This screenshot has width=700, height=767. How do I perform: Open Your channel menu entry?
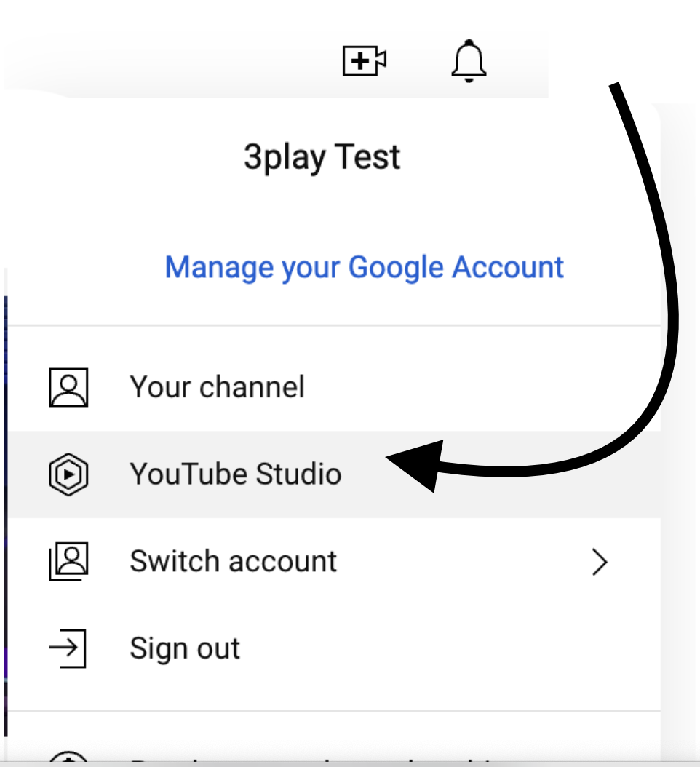(x=334, y=387)
